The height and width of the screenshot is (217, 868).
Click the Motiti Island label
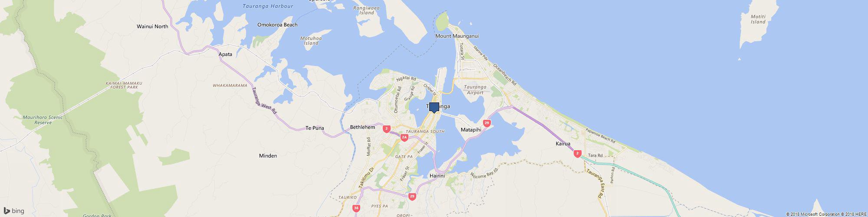click(758, 19)
